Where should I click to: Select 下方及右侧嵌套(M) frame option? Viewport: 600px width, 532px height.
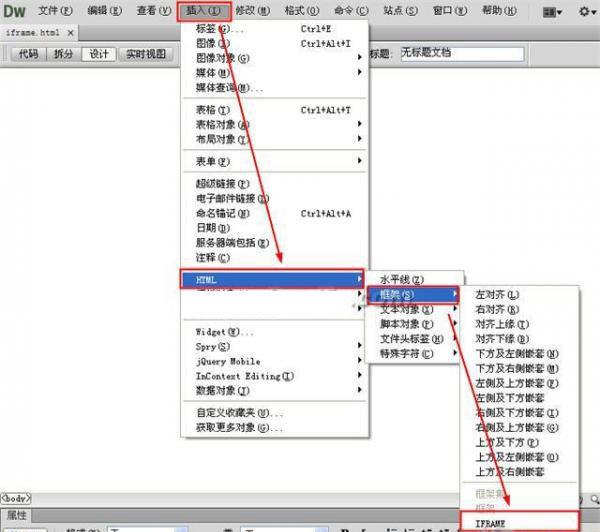520,369
